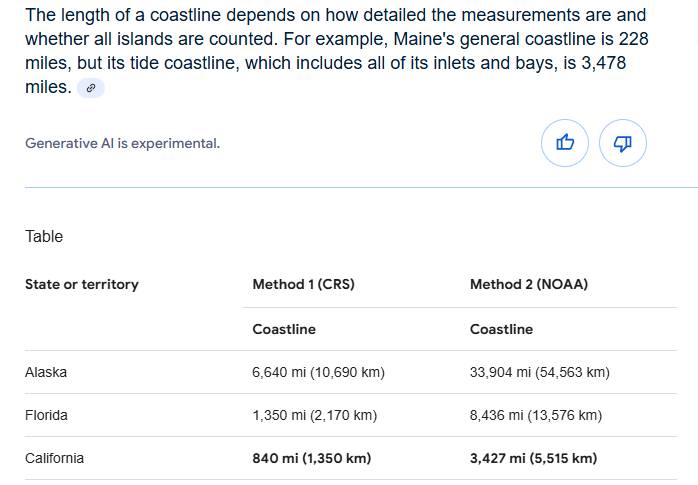698x485 pixels.
Task: Click California's 840 mi CRS value
Action: (312, 458)
